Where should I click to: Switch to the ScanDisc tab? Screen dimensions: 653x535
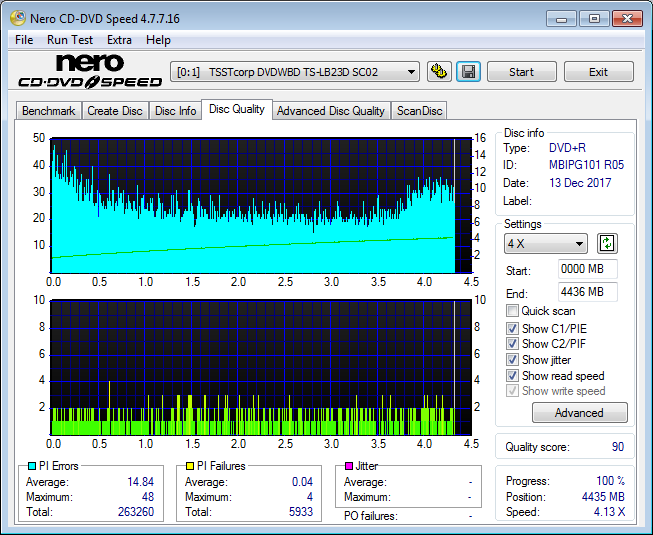(419, 111)
